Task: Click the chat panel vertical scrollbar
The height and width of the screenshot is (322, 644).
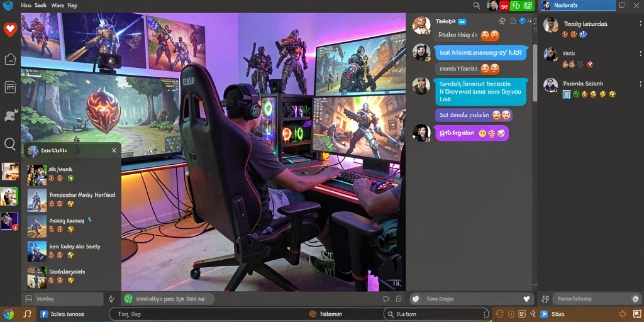Action: [535, 73]
